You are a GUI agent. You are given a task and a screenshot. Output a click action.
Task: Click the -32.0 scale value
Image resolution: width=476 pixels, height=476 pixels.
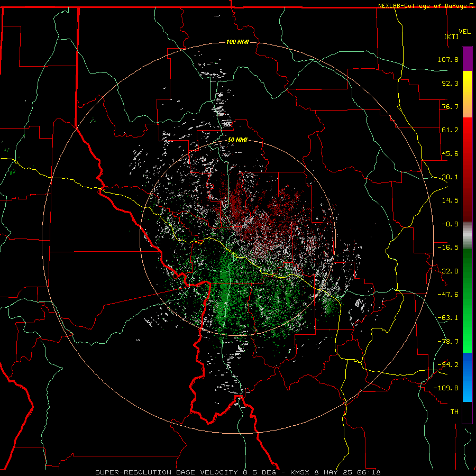point(448,271)
